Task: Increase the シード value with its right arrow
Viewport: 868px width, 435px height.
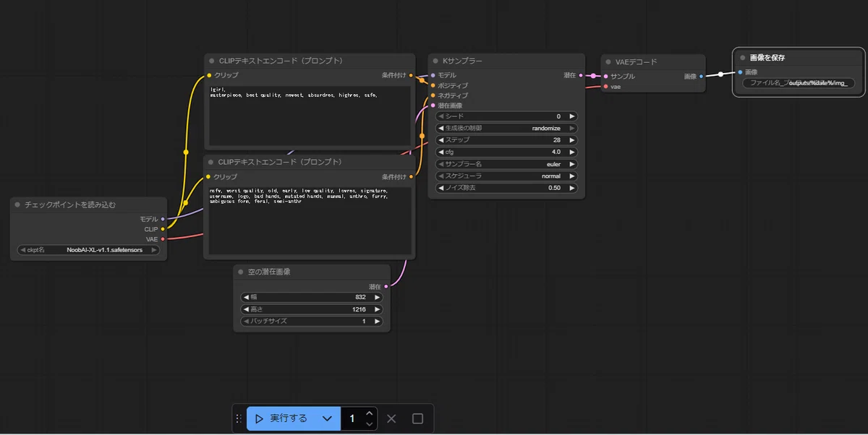Action: tap(572, 116)
